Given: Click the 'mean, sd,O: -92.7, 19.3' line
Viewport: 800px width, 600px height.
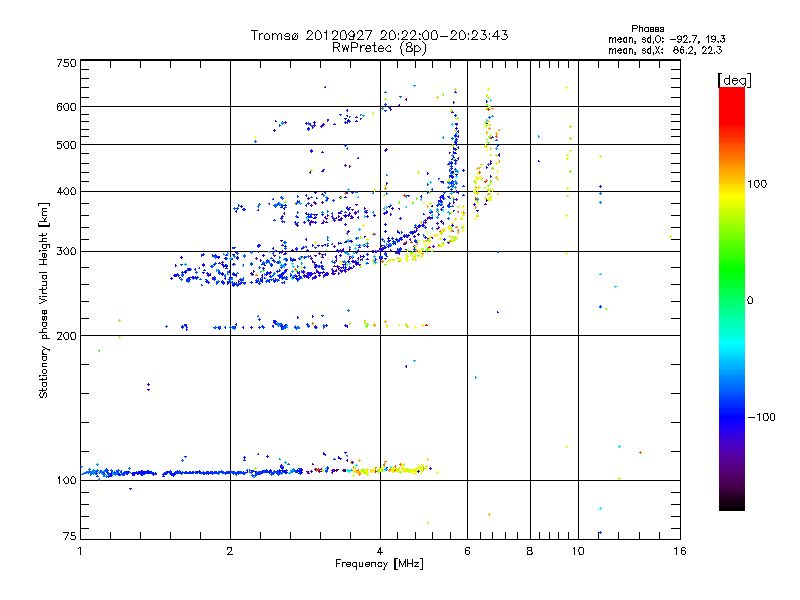Looking at the screenshot, I should tap(666, 39).
